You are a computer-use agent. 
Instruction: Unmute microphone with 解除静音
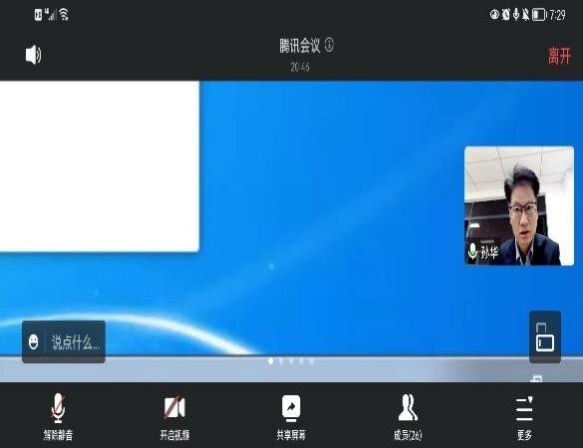pyautogui.click(x=58, y=417)
